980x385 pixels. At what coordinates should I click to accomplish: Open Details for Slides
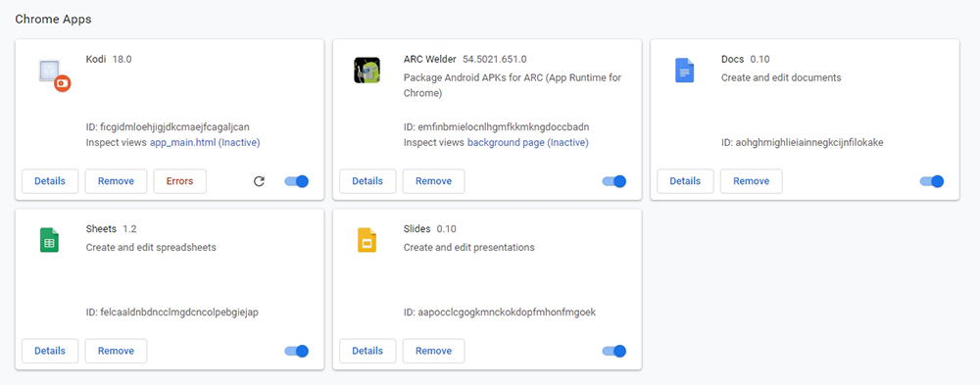pos(367,351)
